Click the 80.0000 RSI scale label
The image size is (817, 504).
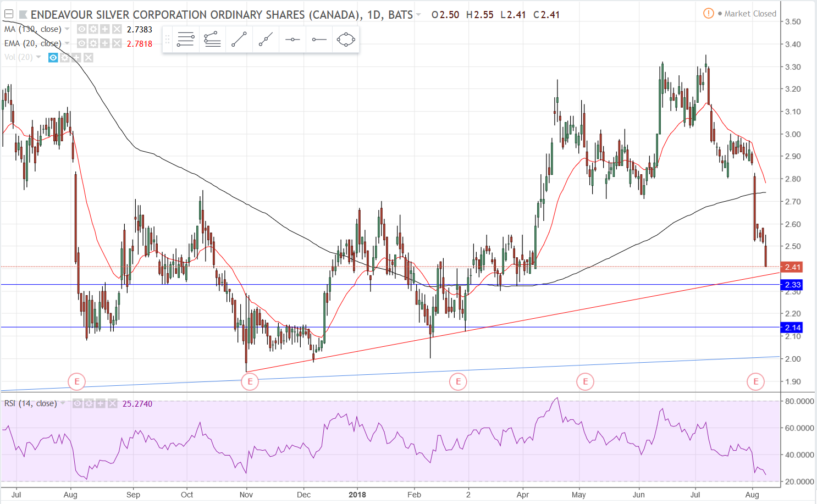point(799,401)
